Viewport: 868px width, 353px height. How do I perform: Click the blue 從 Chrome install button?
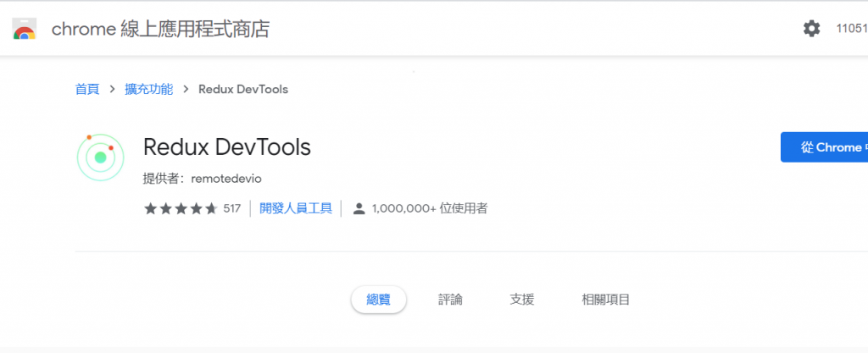824,147
